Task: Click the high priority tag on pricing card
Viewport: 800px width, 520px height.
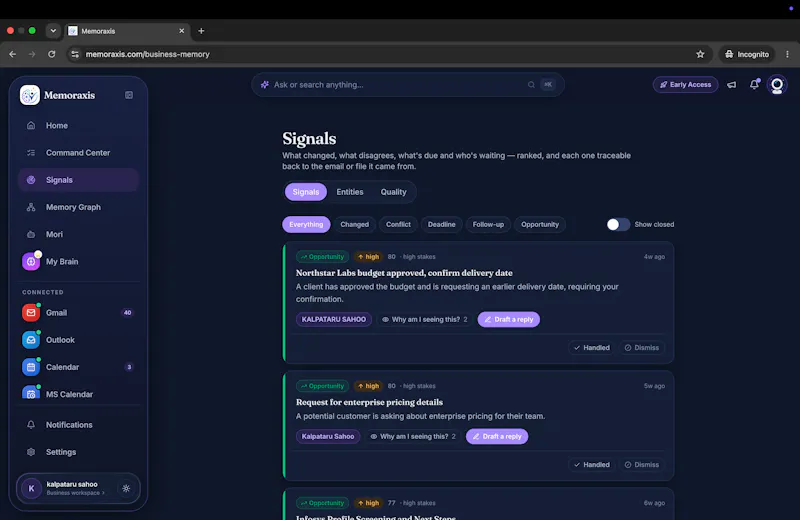Action: pos(368,386)
